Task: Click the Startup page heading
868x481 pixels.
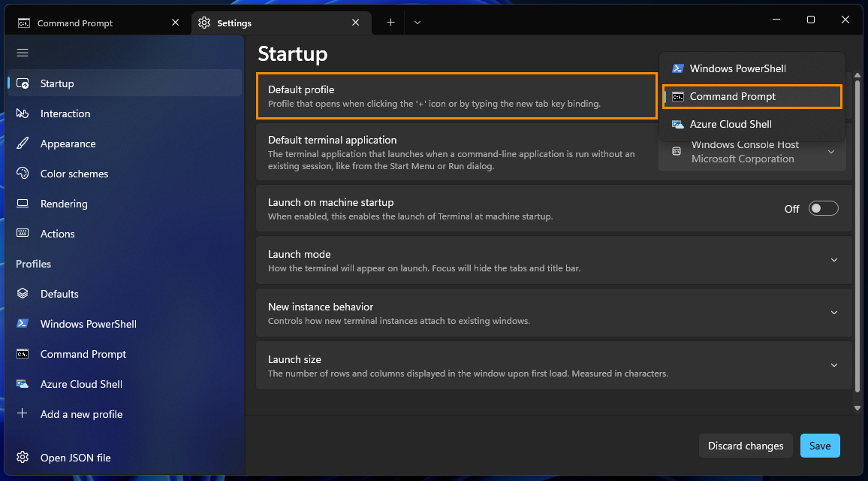Action: point(293,54)
